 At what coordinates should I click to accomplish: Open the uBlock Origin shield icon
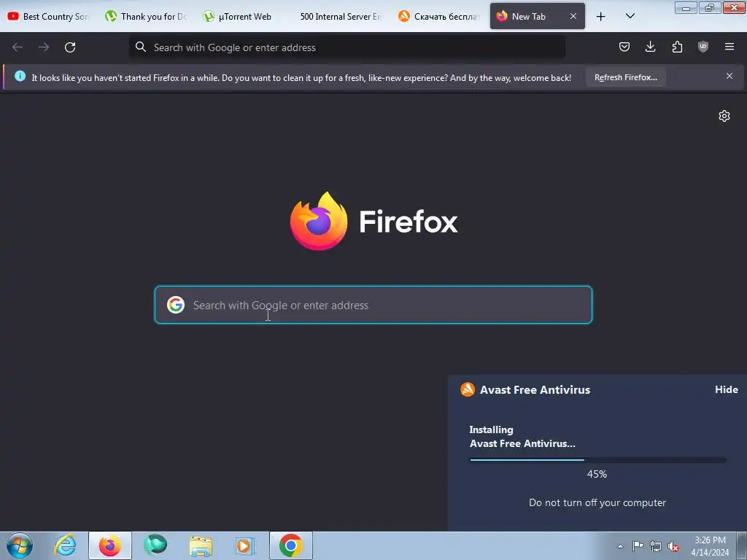tap(703, 47)
